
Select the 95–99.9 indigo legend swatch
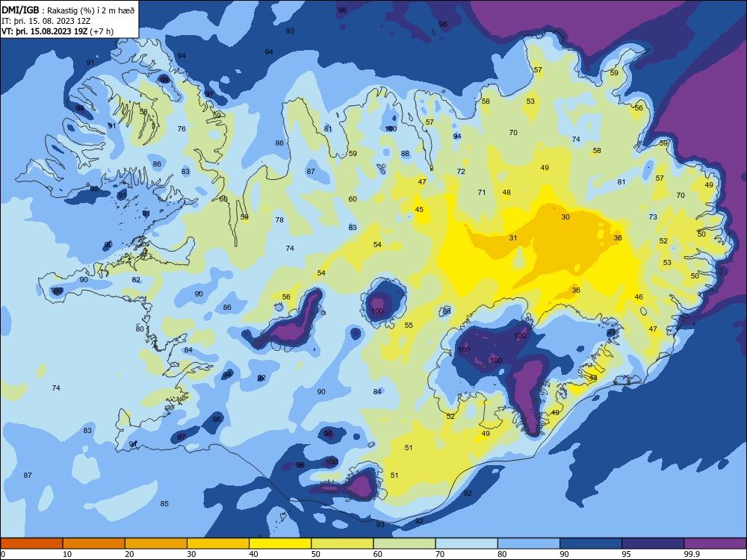653,544
